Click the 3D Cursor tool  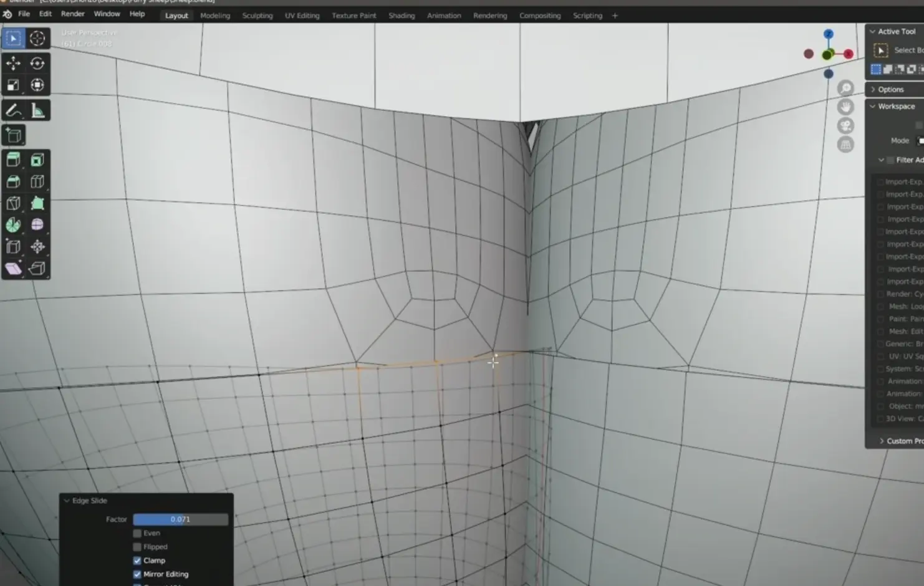[x=37, y=39]
